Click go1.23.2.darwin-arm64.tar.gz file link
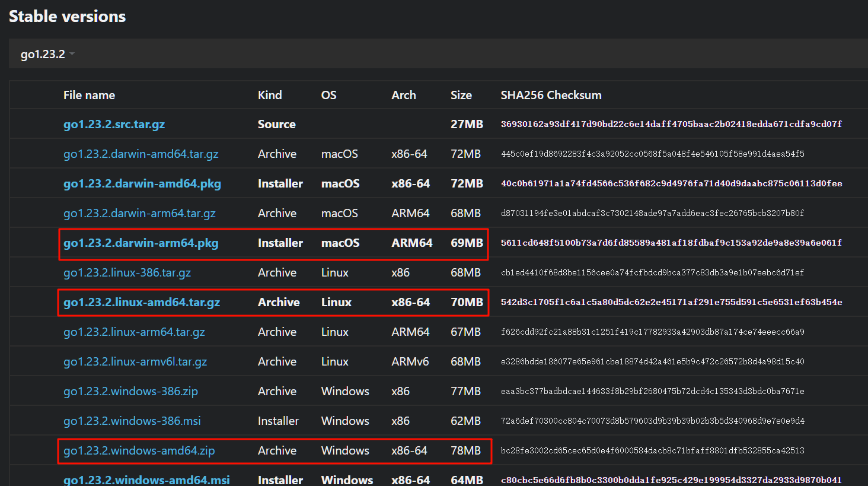This screenshot has height=486, width=868. [139, 213]
